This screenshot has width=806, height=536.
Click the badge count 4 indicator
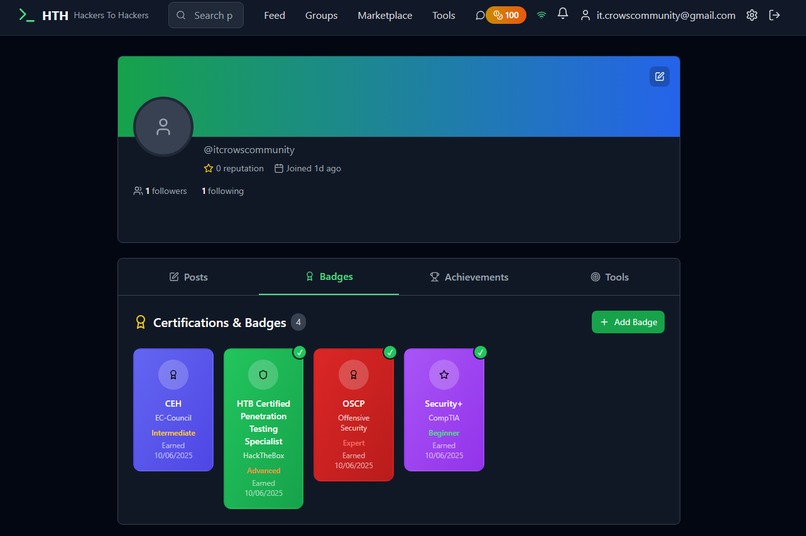point(298,322)
